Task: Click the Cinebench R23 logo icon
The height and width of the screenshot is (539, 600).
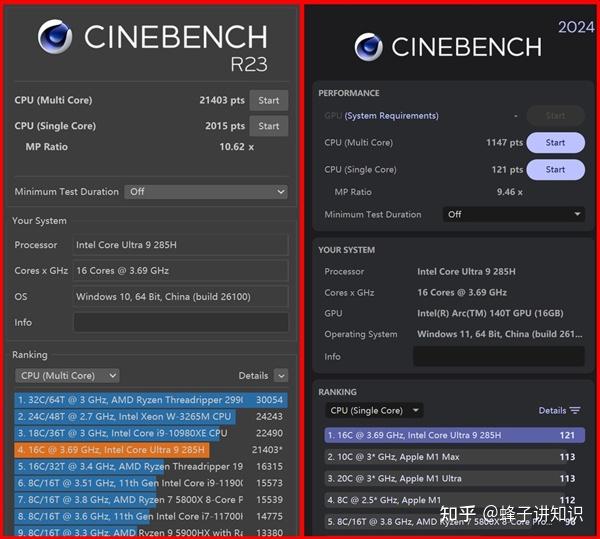Action: tap(55, 36)
